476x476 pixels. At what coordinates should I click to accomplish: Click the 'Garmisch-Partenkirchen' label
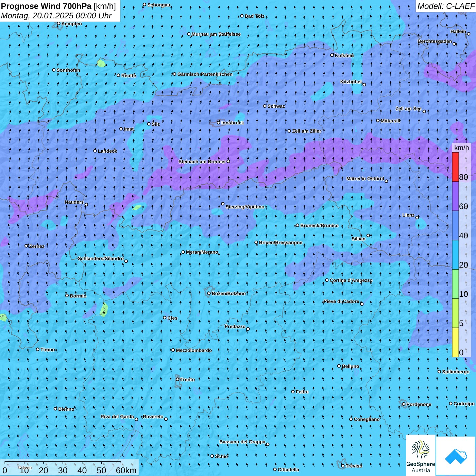coord(205,74)
